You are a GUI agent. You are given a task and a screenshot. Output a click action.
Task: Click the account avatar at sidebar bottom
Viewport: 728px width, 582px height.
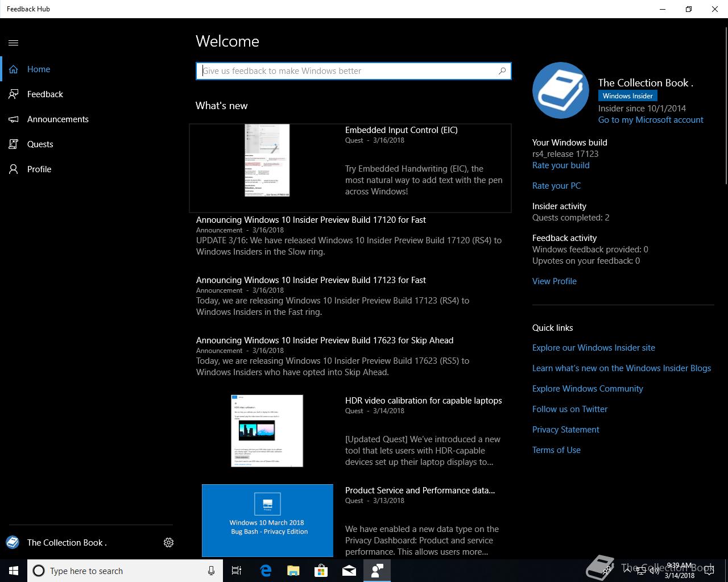click(x=13, y=542)
